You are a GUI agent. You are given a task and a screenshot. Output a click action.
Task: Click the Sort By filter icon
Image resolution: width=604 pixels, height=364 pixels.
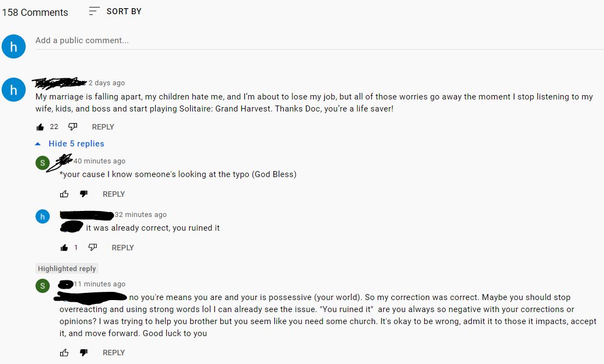(x=93, y=10)
